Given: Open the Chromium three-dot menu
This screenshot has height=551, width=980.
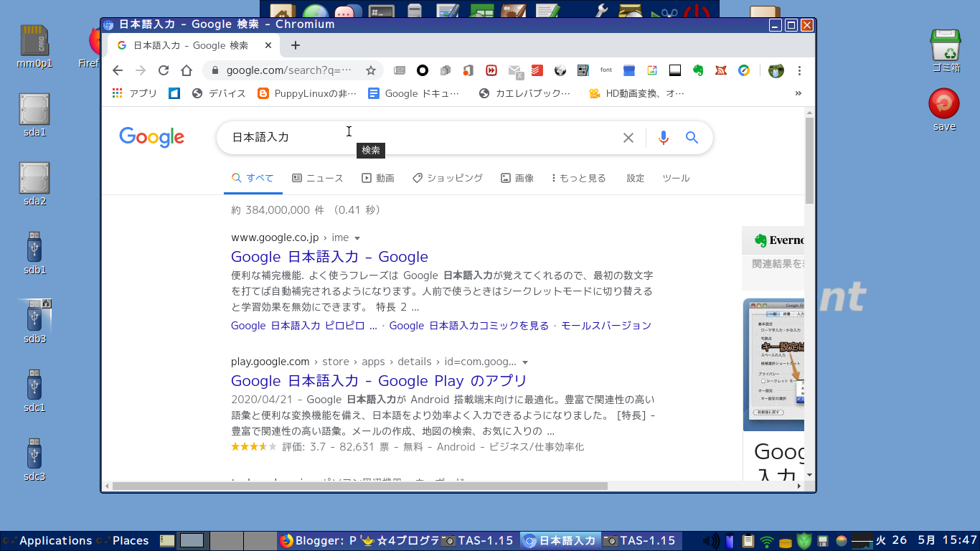Looking at the screenshot, I should pos(799,70).
